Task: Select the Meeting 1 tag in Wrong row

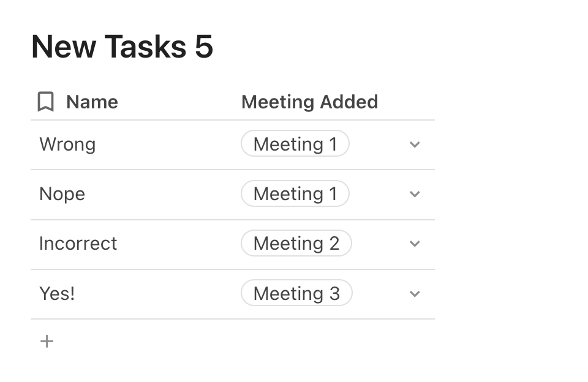Action: (295, 144)
